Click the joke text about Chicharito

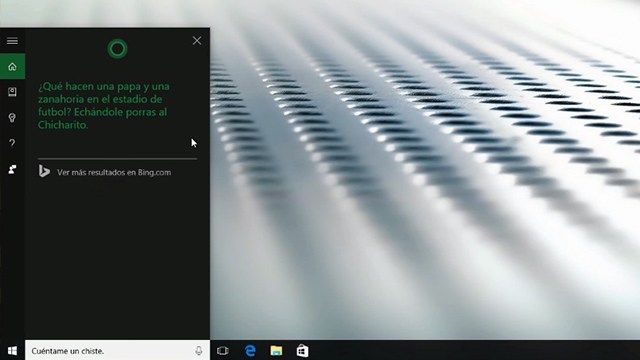[104, 105]
